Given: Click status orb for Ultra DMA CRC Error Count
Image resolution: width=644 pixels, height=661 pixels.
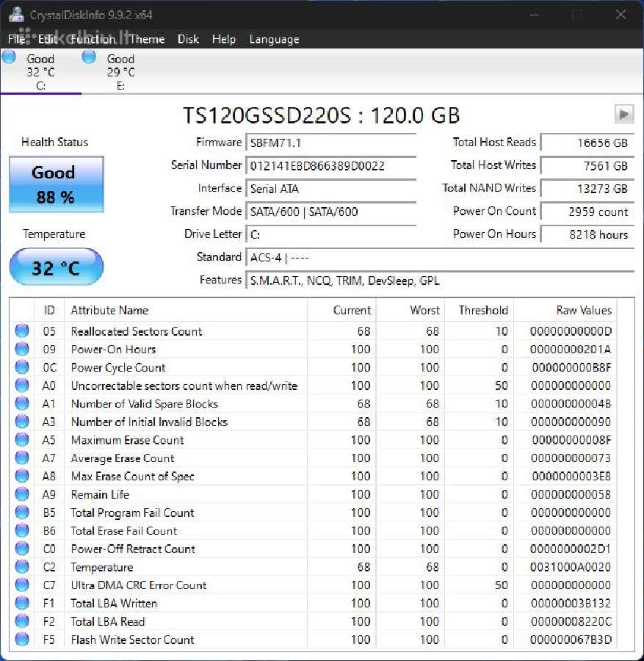Looking at the screenshot, I should 22,585.
